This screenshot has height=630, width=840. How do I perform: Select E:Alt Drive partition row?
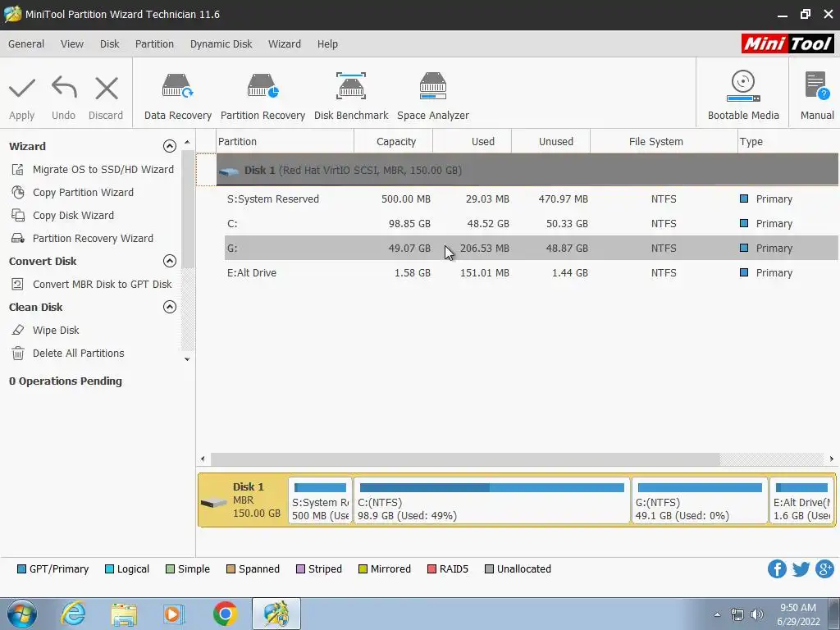[532, 272]
